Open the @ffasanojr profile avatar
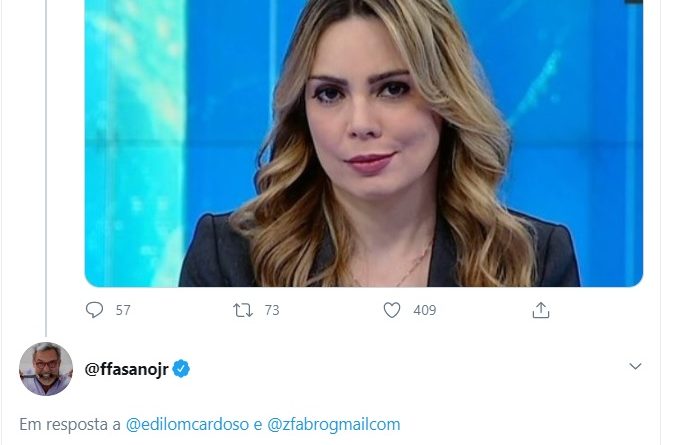677x445 pixels. tap(46, 369)
